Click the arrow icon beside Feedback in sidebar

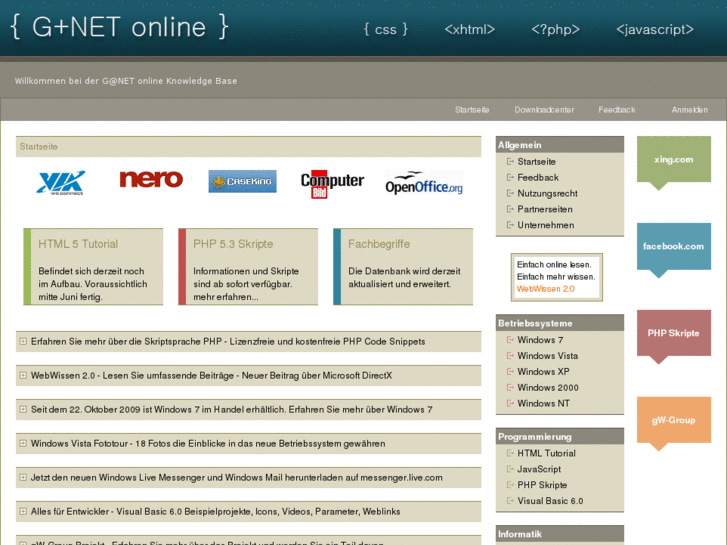pos(510,177)
